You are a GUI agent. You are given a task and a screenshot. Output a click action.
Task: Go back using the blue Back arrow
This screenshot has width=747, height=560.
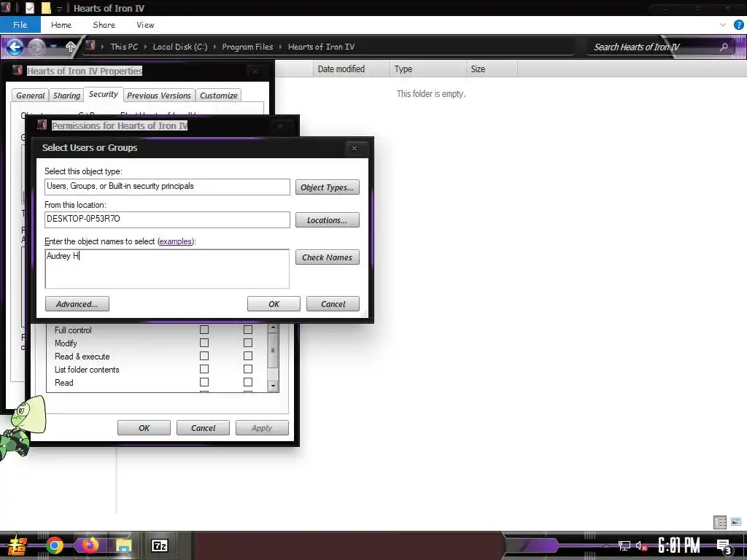(x=15, y=47)
